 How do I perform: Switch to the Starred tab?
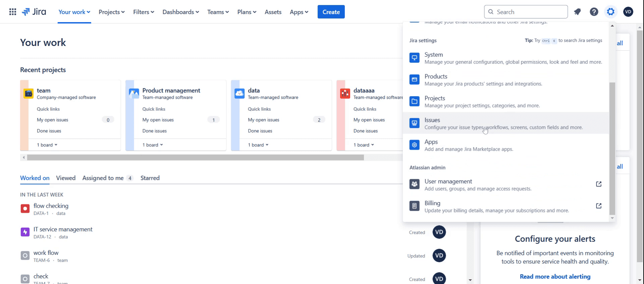click(x=150, y=178)
